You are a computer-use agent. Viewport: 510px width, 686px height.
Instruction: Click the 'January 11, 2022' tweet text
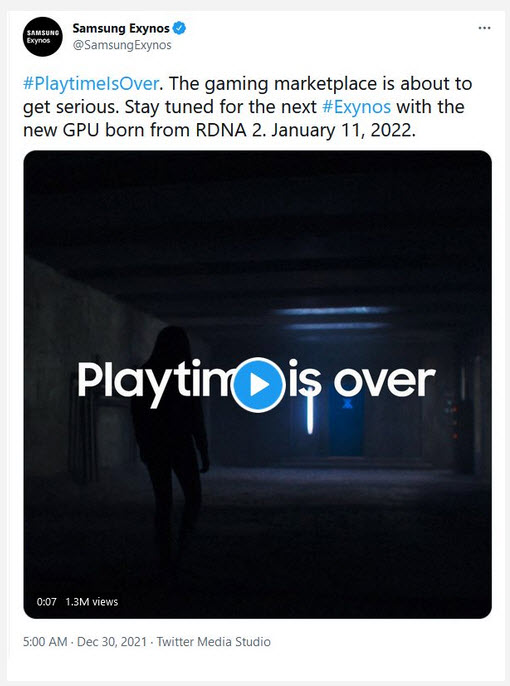tap(343, 130)
